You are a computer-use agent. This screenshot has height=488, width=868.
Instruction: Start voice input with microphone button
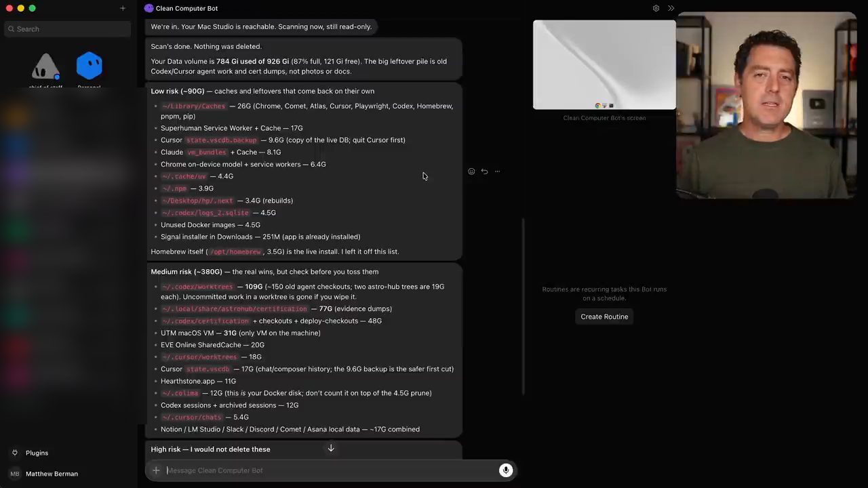point(506,470)
